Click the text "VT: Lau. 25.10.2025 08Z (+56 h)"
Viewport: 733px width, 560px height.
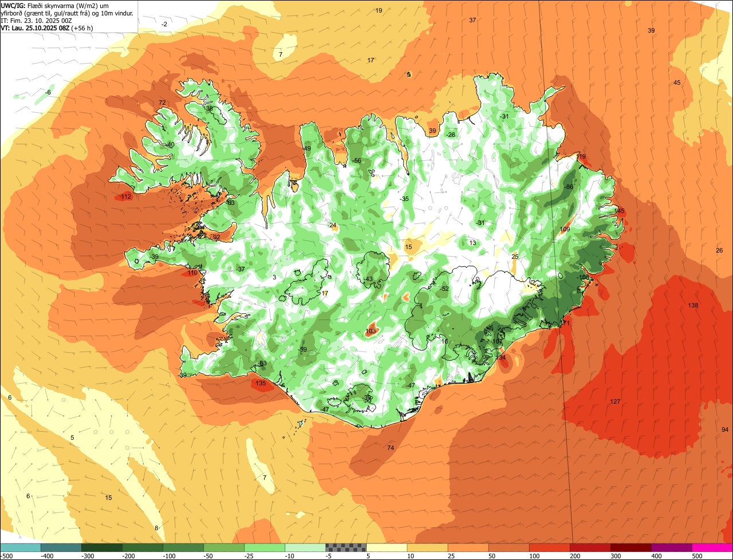coord(47,27)
